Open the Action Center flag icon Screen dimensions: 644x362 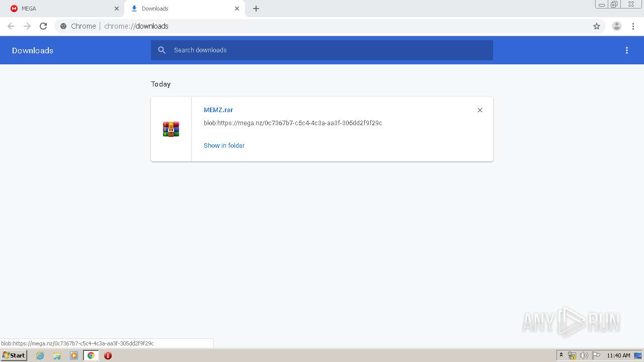click(x=596, y=355)
